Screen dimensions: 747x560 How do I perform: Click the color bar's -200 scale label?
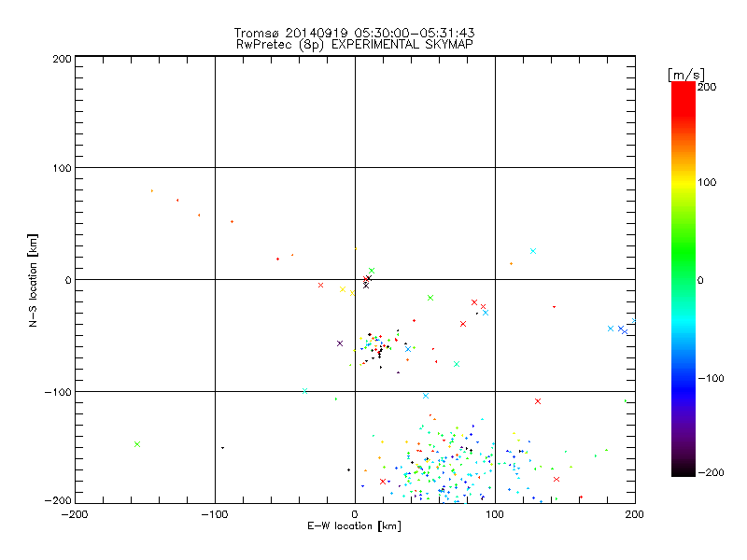pyautogui.click(x=711, y=472)
